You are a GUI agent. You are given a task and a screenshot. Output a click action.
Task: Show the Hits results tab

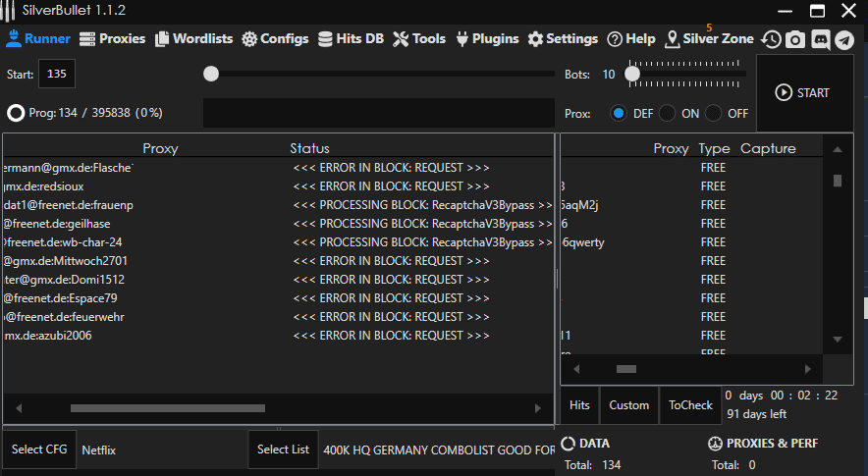(x=579, y=405)
